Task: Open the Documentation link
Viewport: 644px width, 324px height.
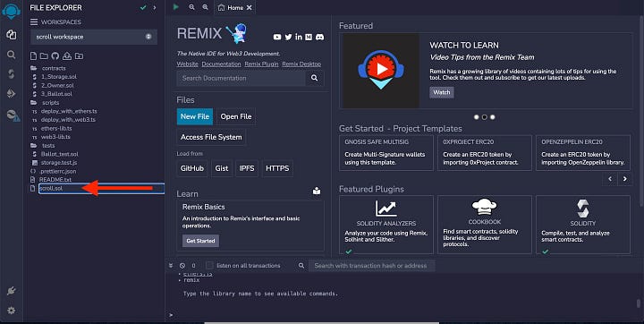Action: click(x=222, y=64)
